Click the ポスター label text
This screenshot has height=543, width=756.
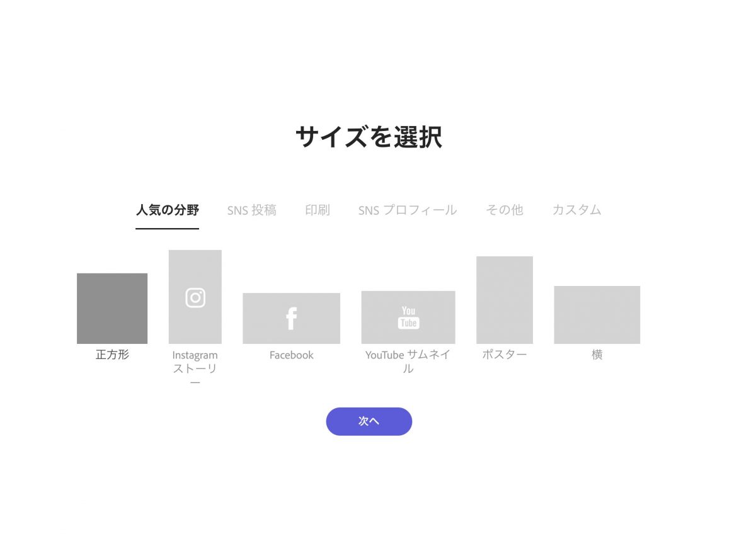pyautogui.click(x=505, y=355)
